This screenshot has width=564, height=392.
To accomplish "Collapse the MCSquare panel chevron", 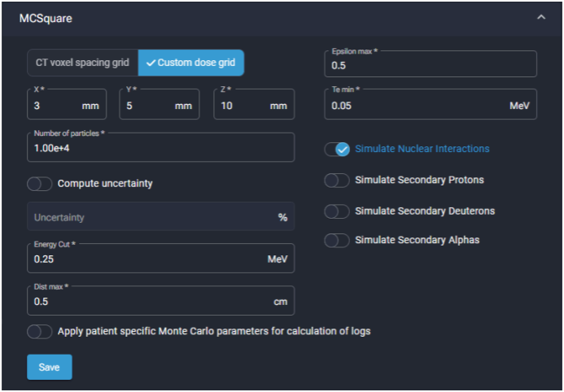I will click(541, 17).
